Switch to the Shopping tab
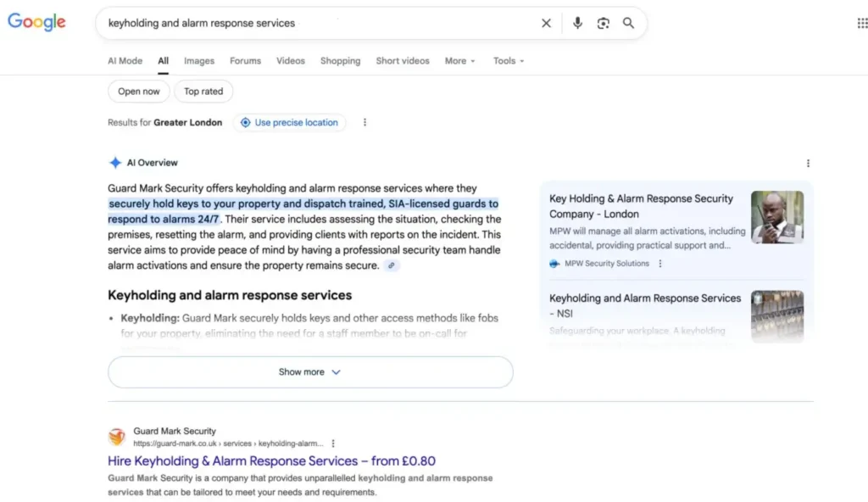Viewport: 868px width, 502px height. [x=341, y=61]
